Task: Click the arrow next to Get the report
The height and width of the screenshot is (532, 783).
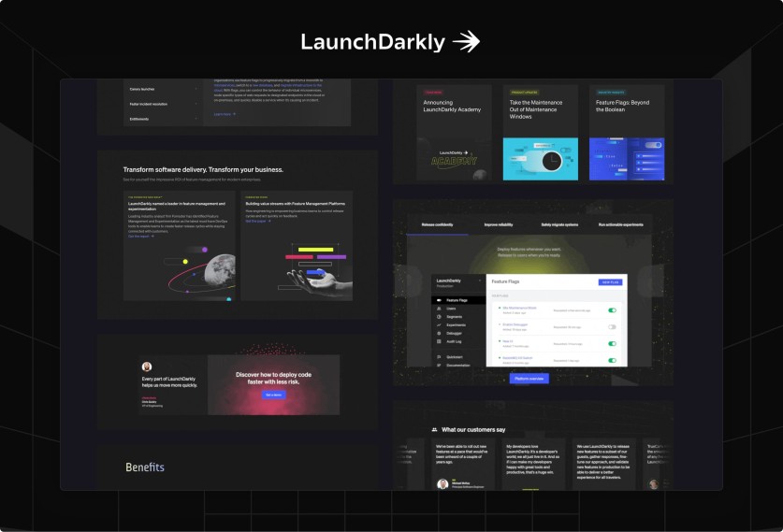Action: 152,236
